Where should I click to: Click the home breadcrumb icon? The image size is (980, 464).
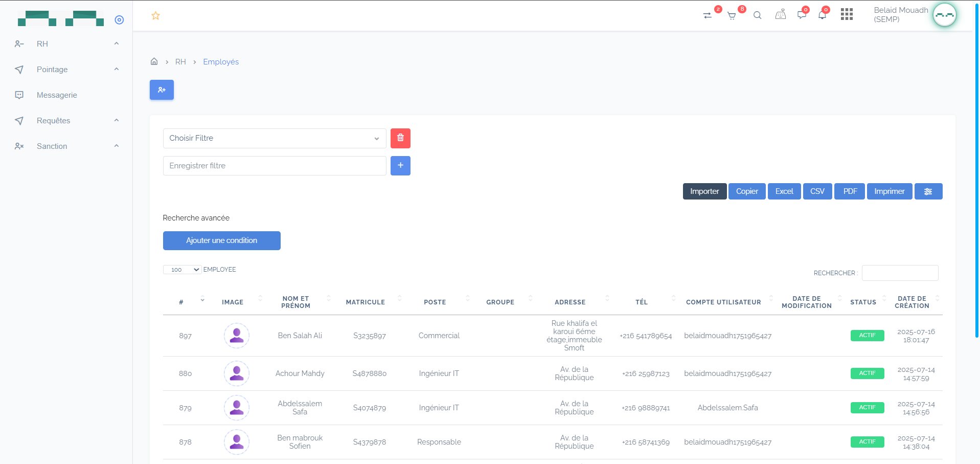point(154,61)
